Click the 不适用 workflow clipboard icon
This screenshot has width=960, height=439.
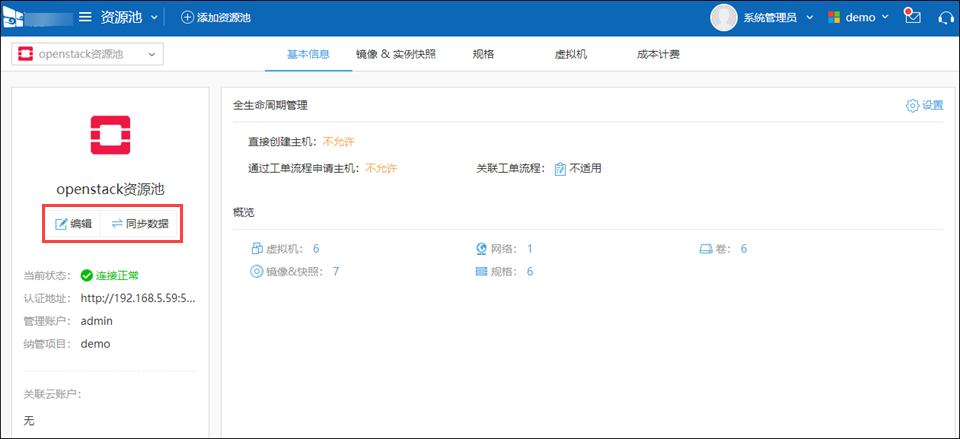560,169
